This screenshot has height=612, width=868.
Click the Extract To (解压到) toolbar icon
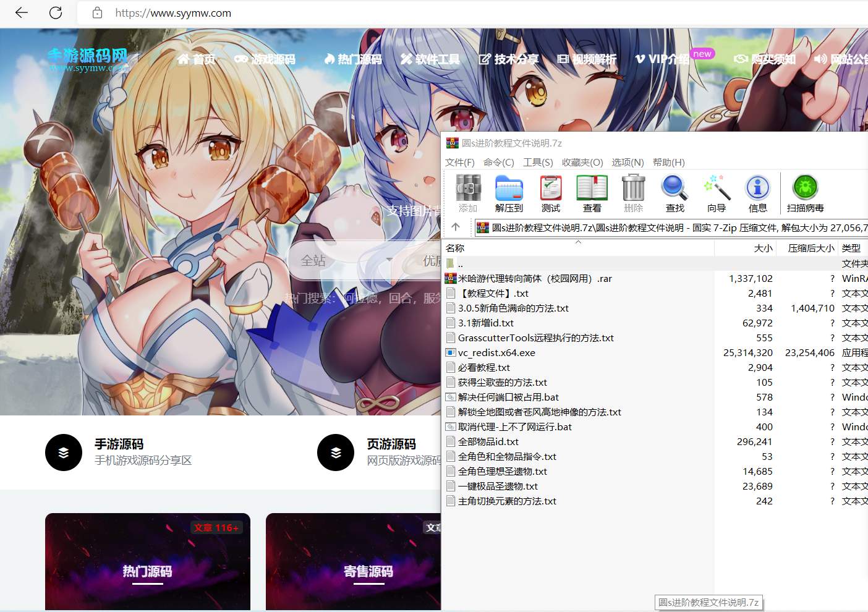509,193
